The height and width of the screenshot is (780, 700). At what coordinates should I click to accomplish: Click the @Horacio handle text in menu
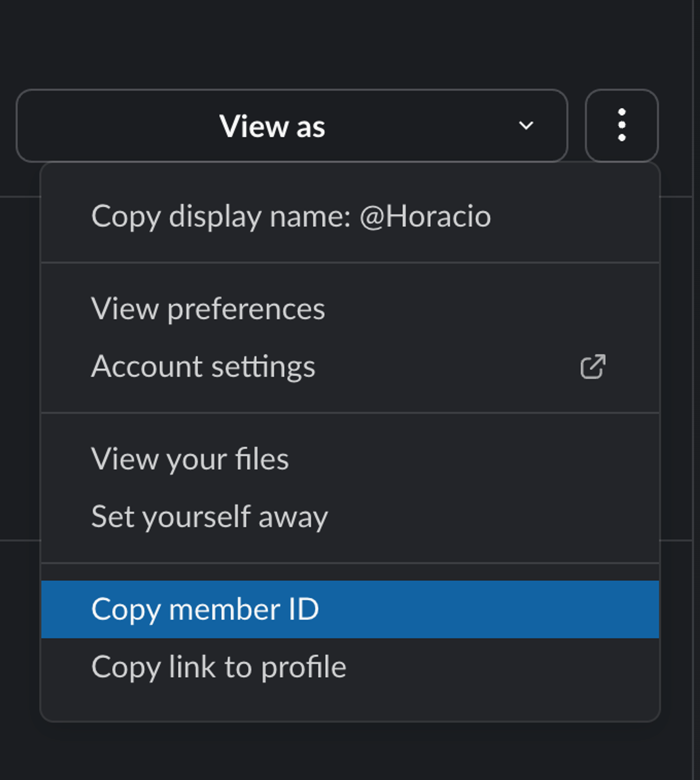pos(425,217)
